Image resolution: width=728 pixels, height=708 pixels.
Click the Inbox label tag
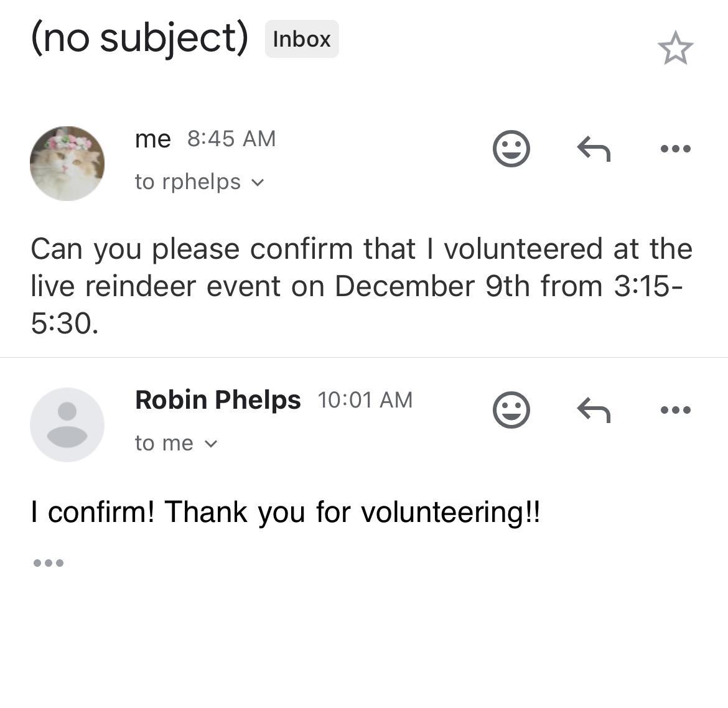(302, 39)
